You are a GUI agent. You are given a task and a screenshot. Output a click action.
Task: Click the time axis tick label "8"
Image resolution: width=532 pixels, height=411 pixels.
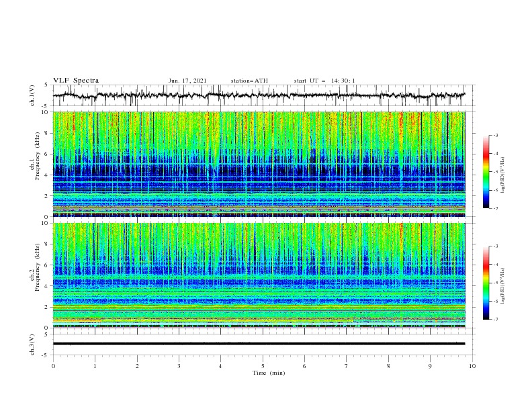coord(388,366)
